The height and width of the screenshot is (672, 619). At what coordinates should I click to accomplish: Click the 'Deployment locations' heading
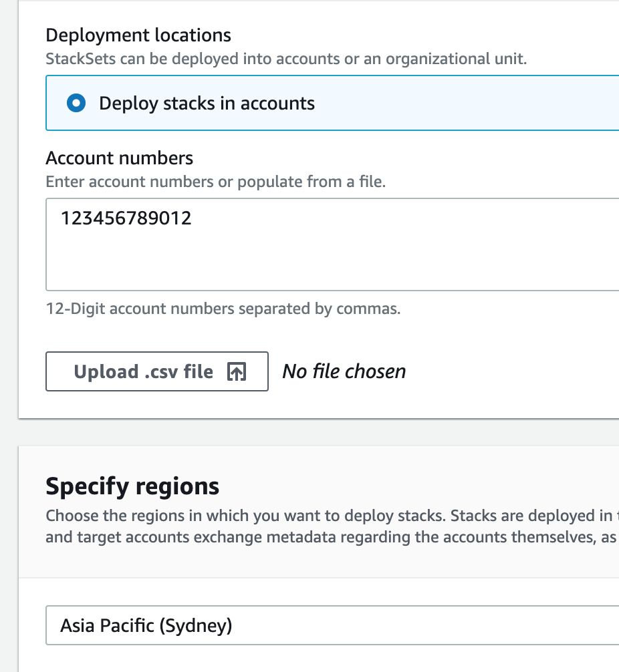(x=138, y=35)
